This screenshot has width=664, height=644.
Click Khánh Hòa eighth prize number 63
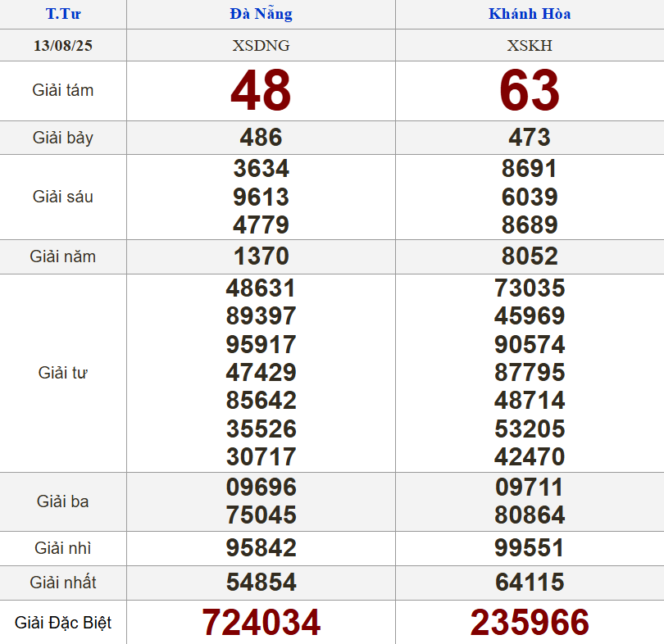tap(530, 90)
